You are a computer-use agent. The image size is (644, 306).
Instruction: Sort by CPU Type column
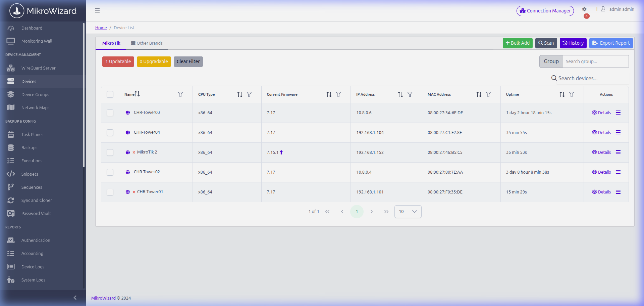pyautogui.click(x=239, y=94)
